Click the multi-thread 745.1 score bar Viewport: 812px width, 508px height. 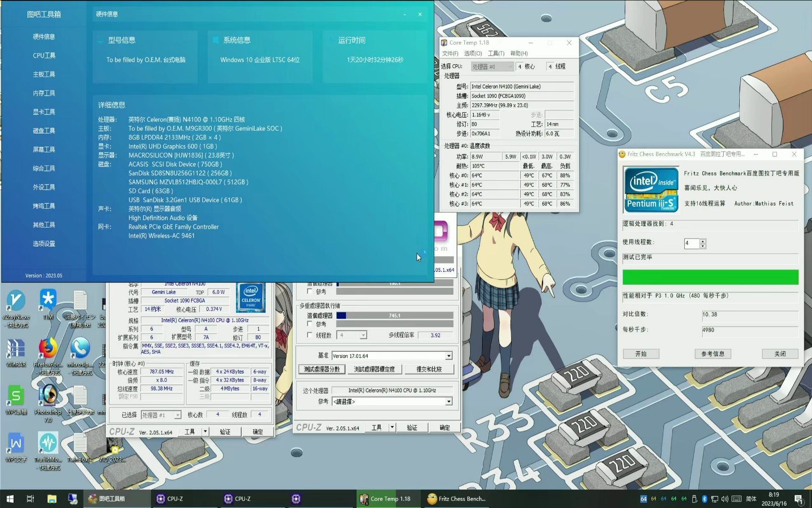tap(395, 316)
